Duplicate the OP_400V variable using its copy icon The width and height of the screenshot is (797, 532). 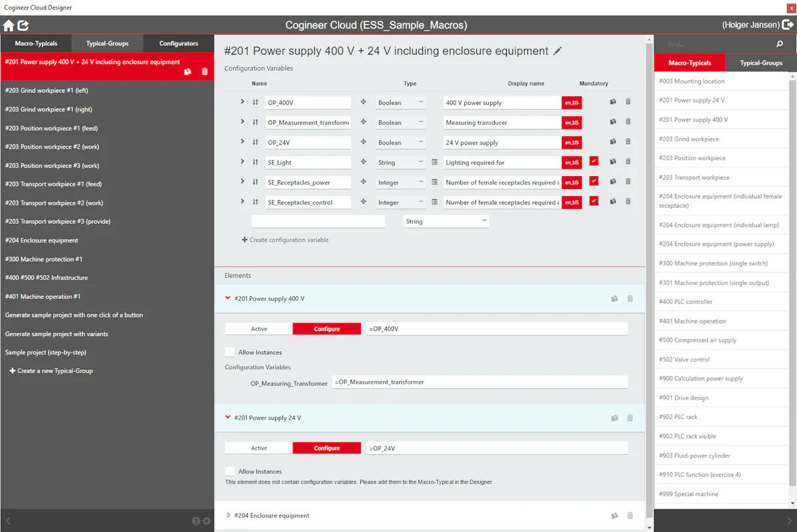[612, 102]
